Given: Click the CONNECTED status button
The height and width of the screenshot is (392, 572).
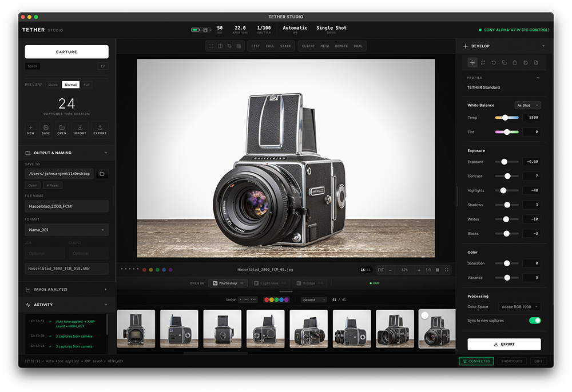Looking at the screenshot, I should click(476, 361).
